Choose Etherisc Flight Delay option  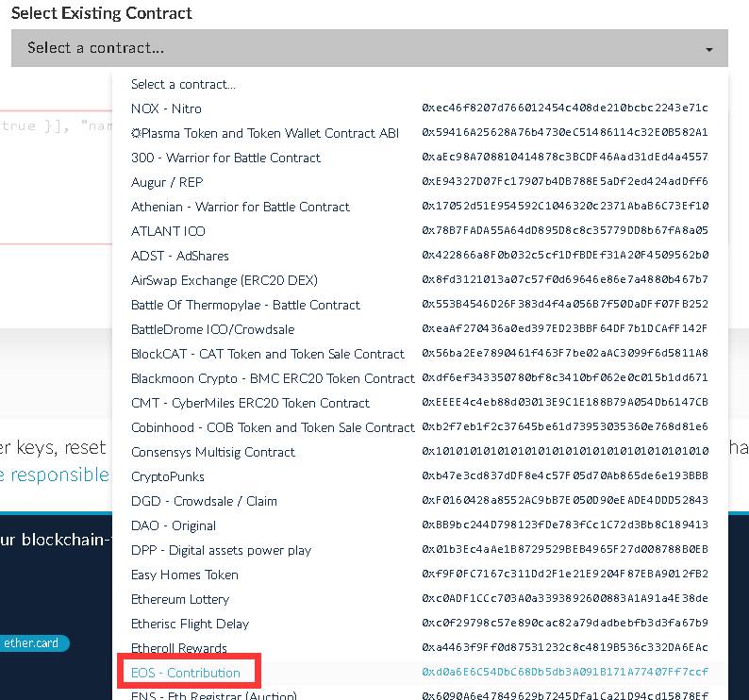(421, 624)
